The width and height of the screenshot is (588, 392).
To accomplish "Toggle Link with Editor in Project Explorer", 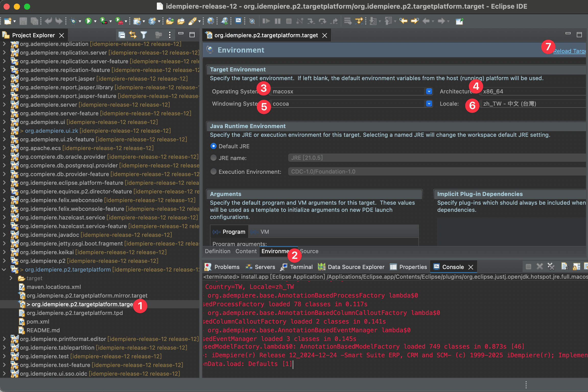I will pyautogui.click(x=133, y=35).
